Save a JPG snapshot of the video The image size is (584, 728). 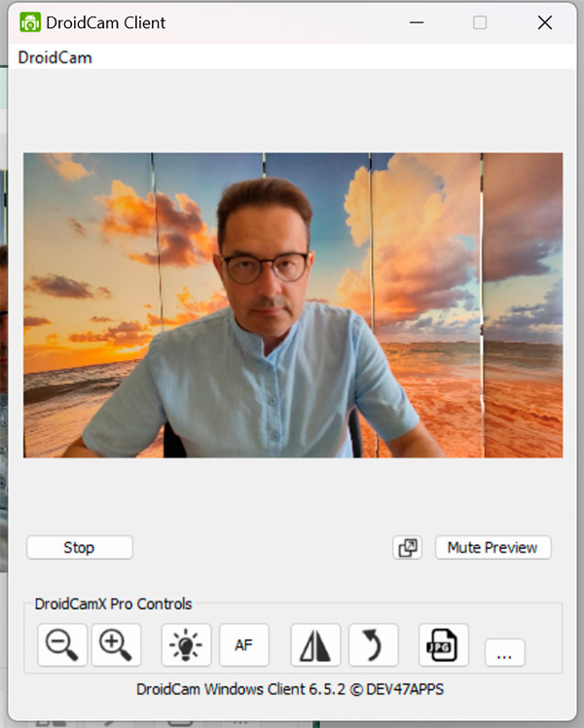pyautogui.click(x=444, y=645)
